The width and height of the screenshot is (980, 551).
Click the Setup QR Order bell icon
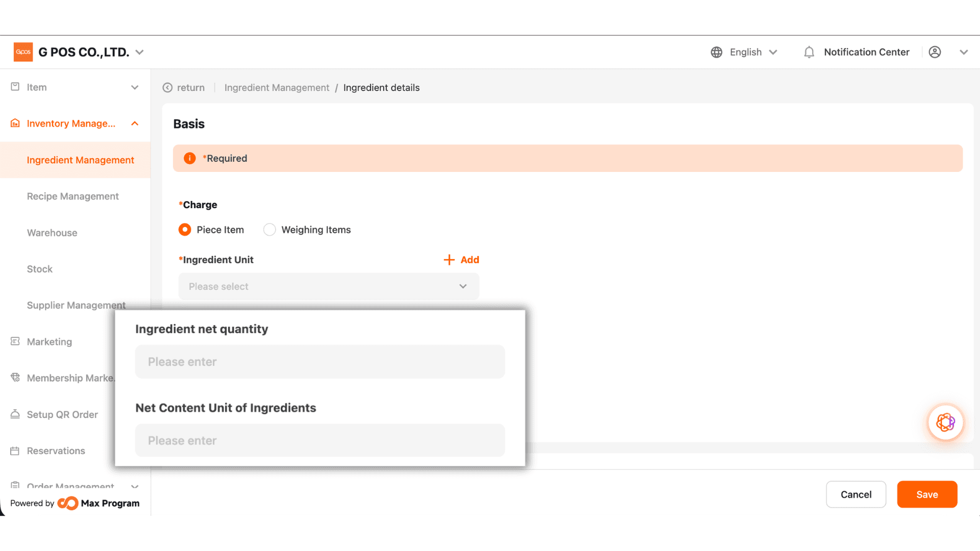[15, 414]
